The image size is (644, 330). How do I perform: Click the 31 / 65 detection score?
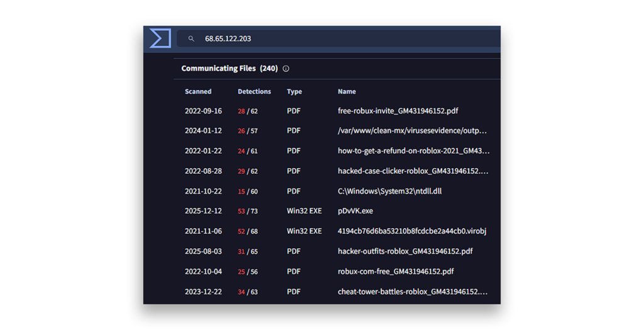point(248,251)
